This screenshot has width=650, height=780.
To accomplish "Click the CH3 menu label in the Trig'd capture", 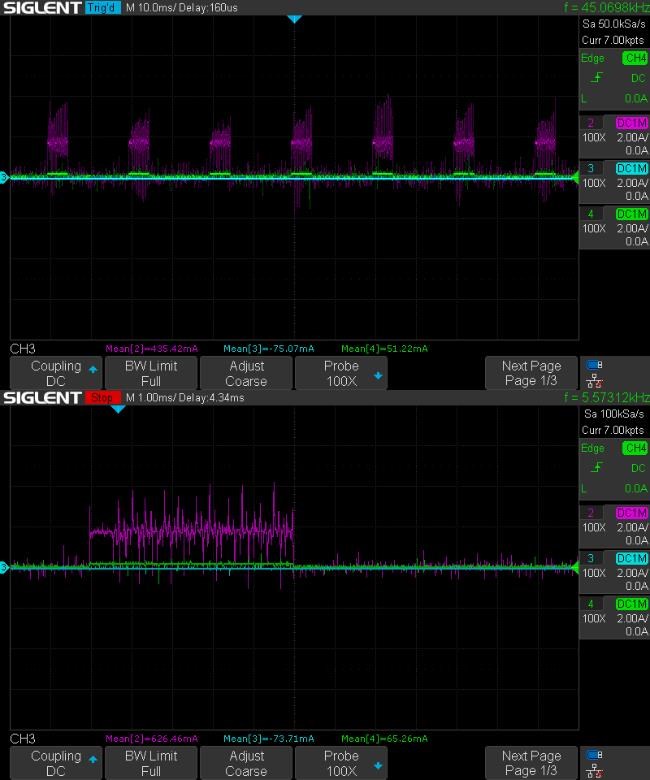I will 23,349.
